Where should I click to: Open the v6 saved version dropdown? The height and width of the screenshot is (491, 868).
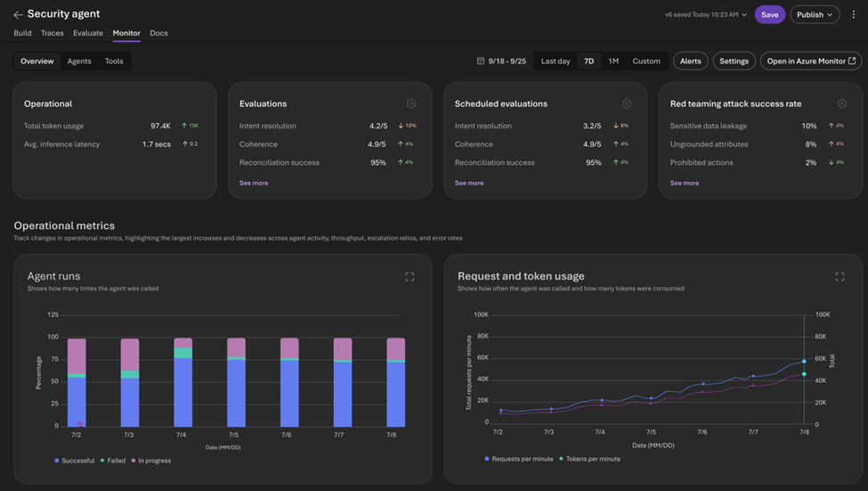click(706, 15)
